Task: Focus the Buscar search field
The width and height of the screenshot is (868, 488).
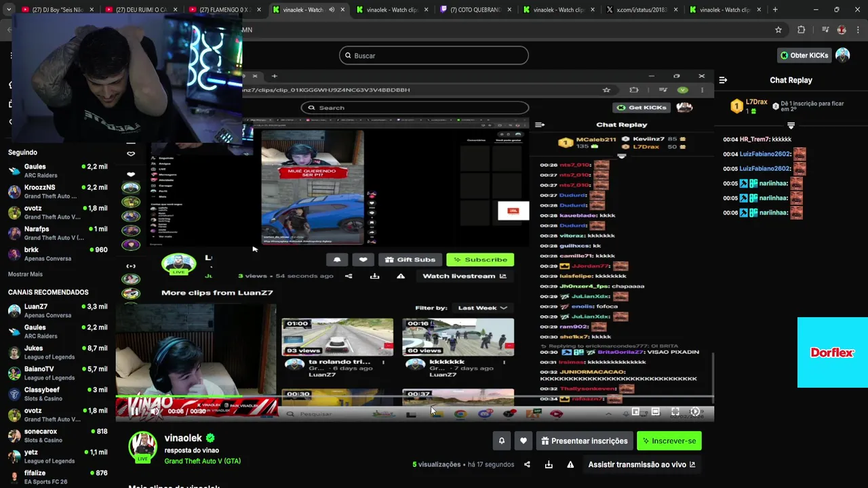Action: [x=434, y=56]
